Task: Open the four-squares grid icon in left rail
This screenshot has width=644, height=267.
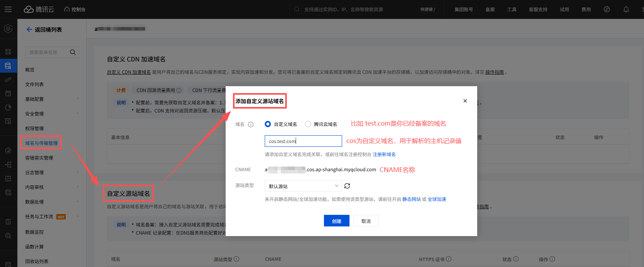Action: tap(8, 52)
